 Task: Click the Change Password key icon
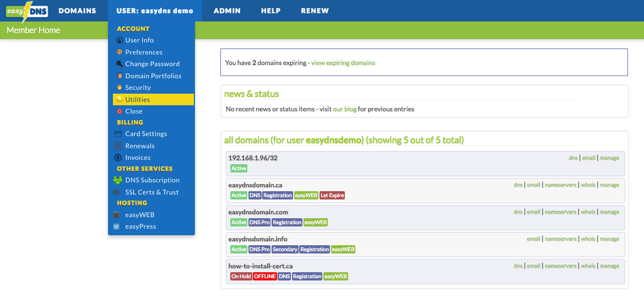[x=120, y=64]
